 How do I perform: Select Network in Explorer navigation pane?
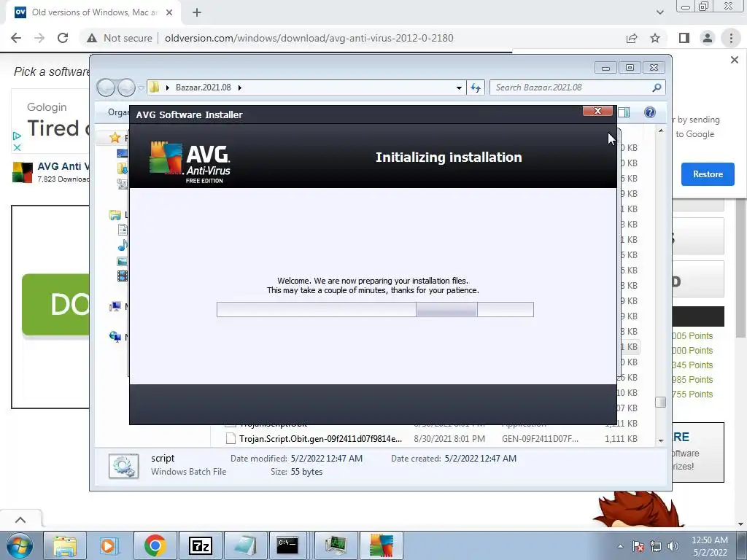pos(115,337)
